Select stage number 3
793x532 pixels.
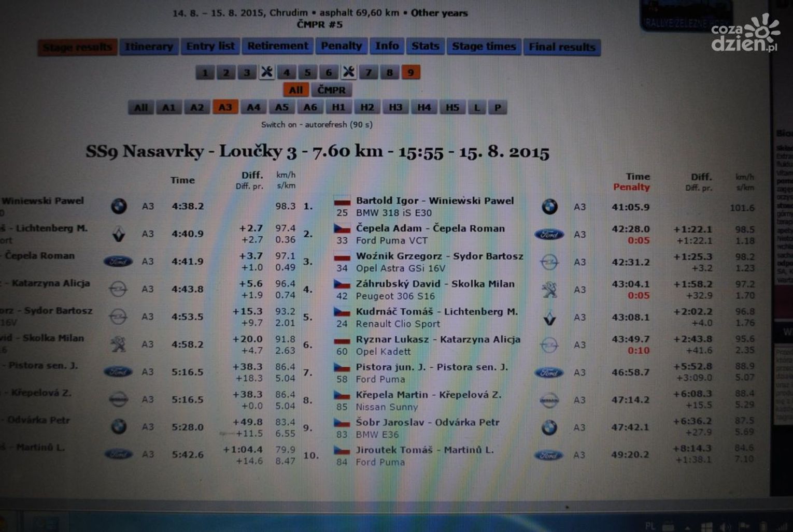pos(247,73)
